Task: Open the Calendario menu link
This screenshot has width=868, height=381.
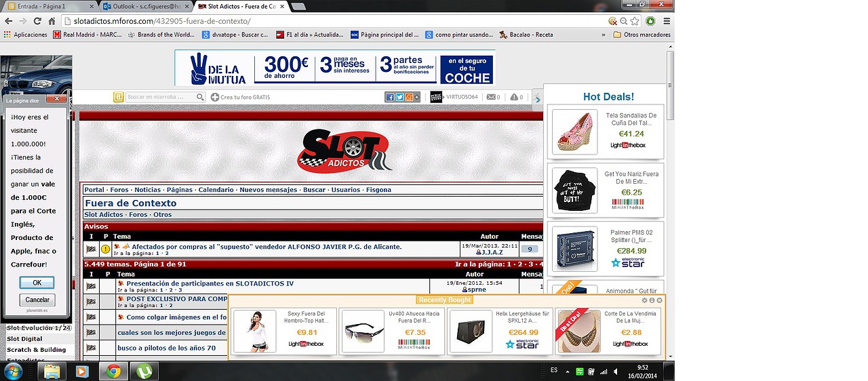Action: click(x=216, y=190)
